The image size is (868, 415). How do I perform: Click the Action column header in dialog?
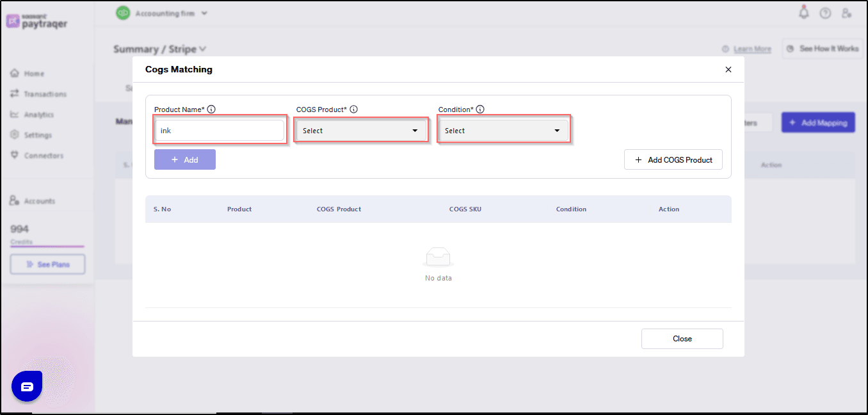669,209
